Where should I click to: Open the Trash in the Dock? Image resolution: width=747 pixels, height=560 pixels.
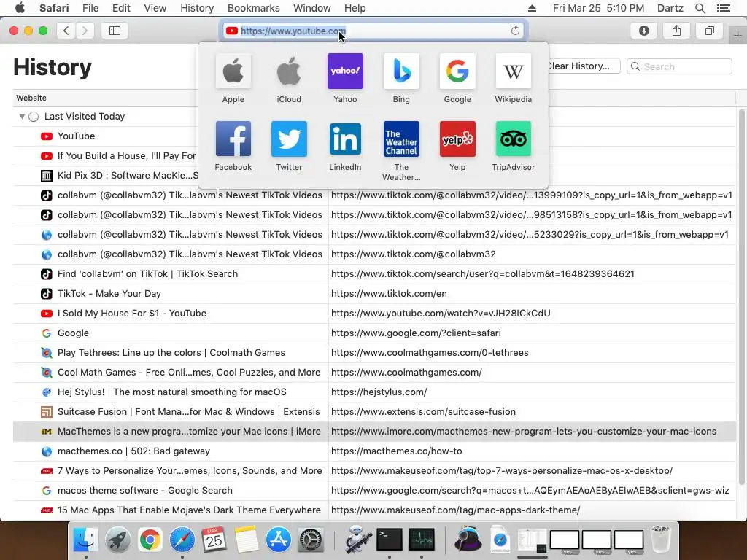click(x=661, y=540)
